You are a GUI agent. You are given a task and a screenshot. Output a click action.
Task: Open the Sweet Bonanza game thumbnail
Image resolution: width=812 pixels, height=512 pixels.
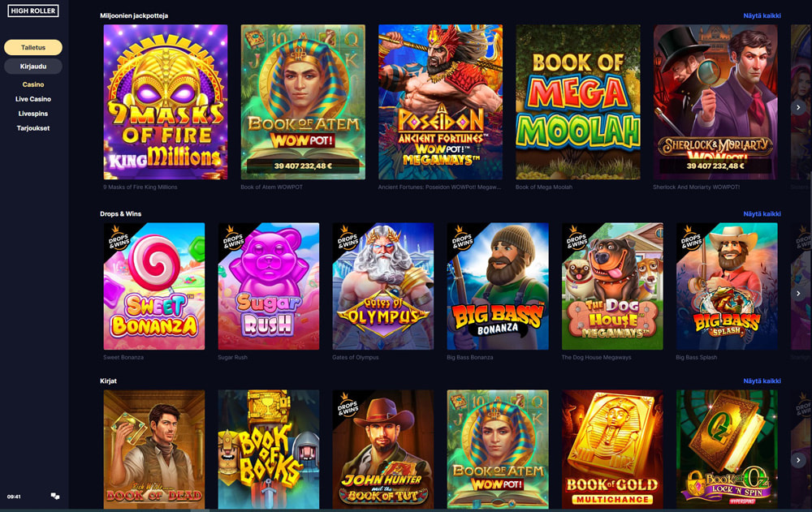pos(153,286)
